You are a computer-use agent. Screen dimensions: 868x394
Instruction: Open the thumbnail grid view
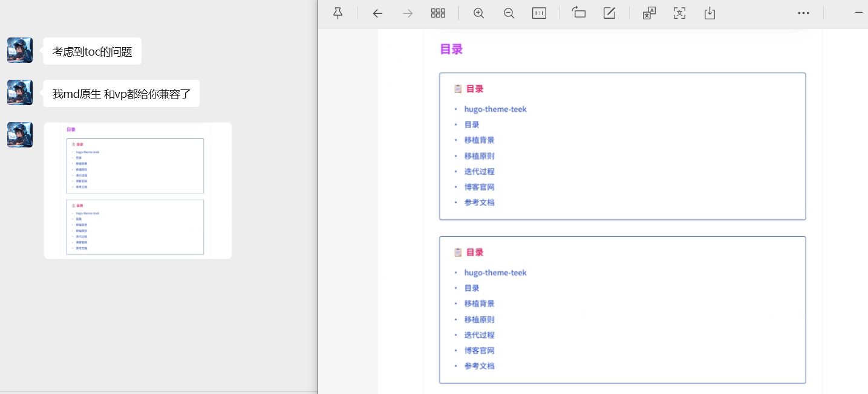(438, 13)
